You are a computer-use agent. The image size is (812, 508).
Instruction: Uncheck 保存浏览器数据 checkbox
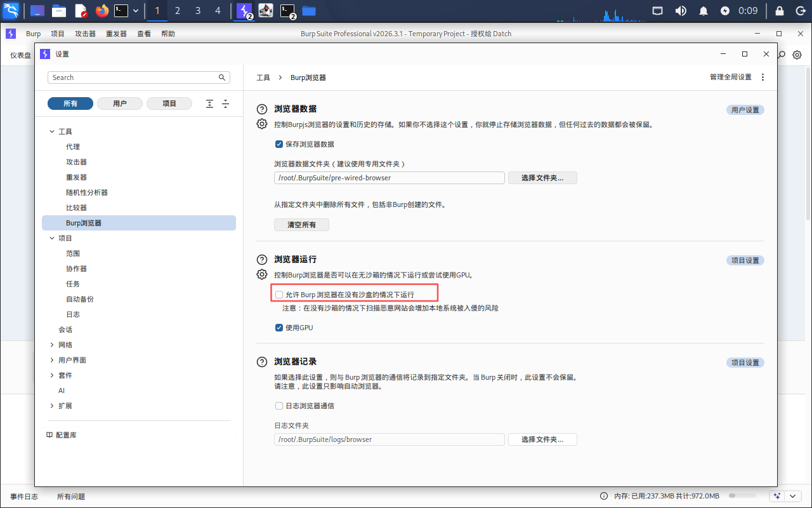(x=279, y=144)
